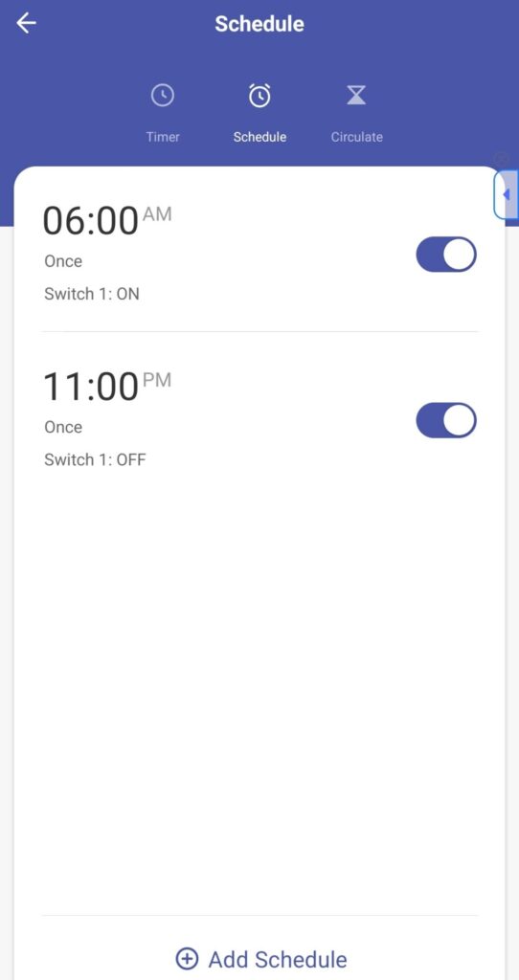Tap the Add Schedule button text
519x980 pixels.
[x=278, y=959]
